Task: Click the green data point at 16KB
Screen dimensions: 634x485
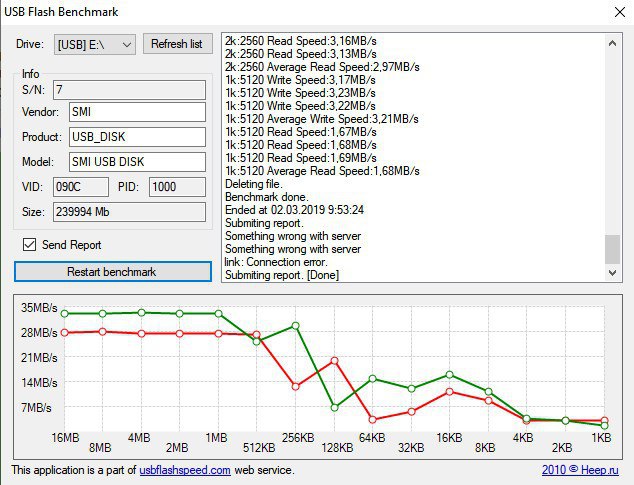Action: click(450, 375)
